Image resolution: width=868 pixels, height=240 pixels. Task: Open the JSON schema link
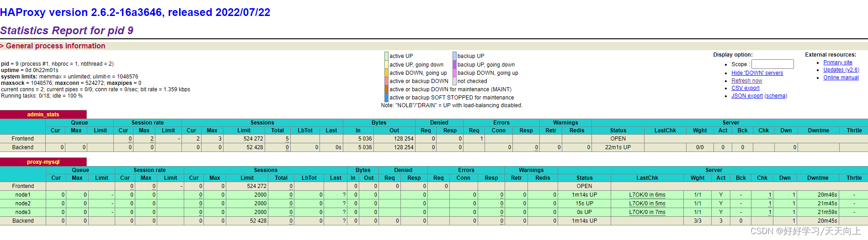click(x=776, y=96)
